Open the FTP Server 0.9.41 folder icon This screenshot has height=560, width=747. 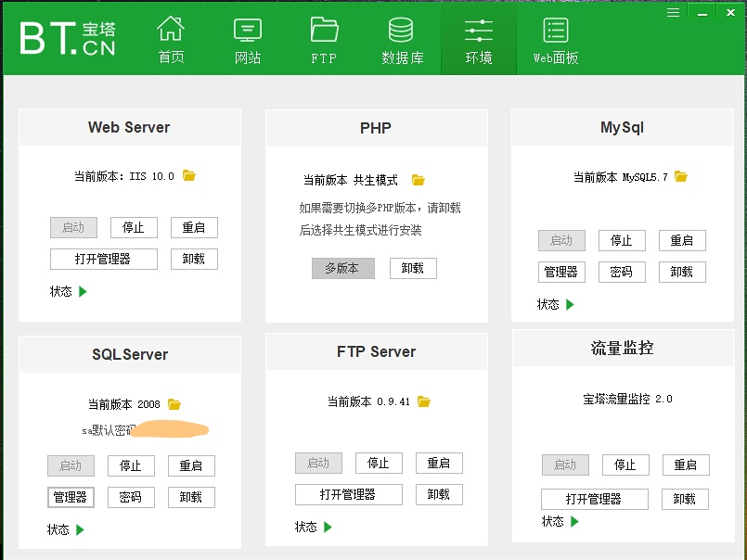tap(423, 401)
